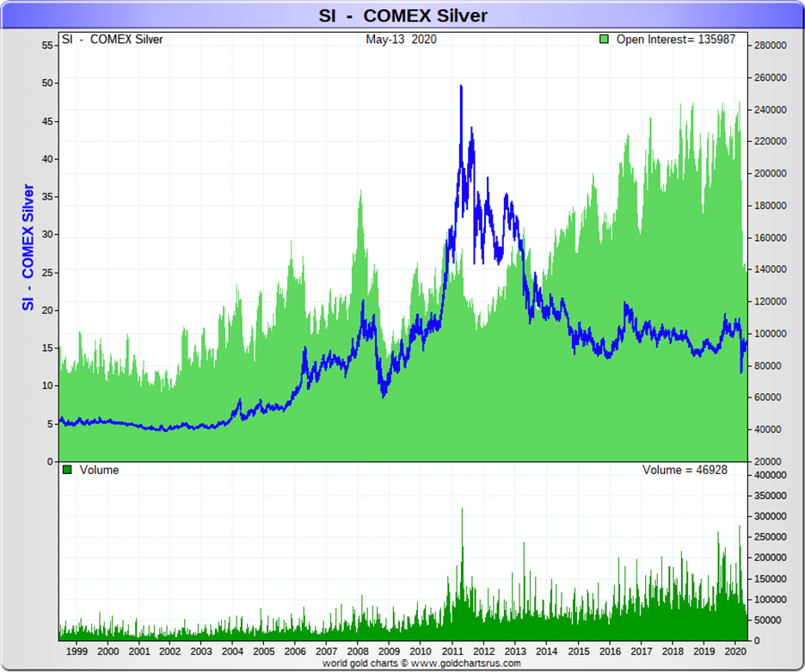Click the 240000 open interest axis label
This screenshot has height=672, width=805.
[x=770, y=109]
